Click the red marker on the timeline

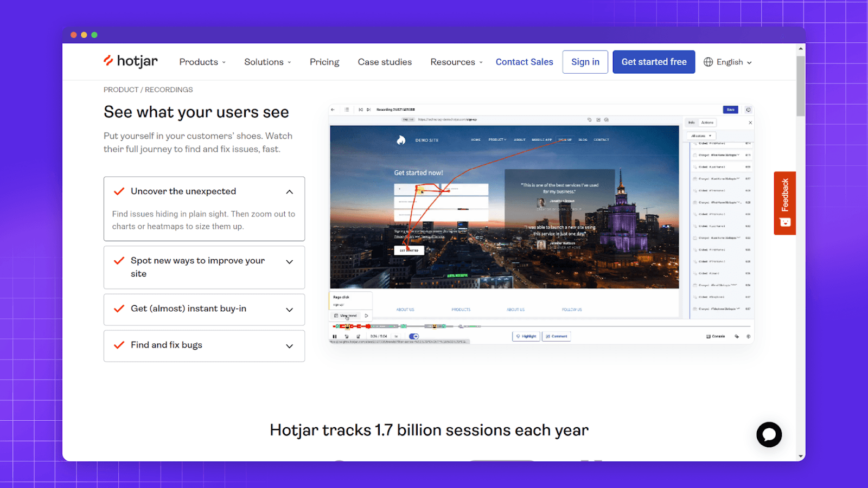(x=368, y=326)
